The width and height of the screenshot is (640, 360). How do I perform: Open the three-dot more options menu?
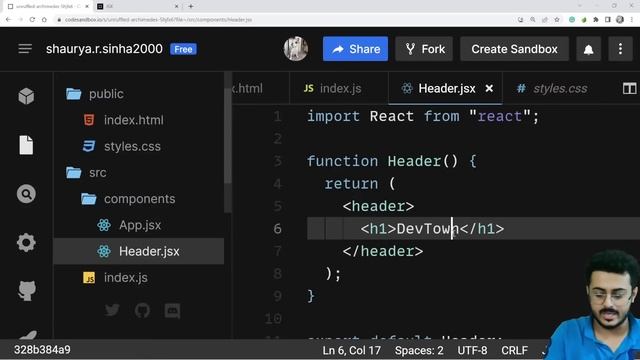point(620,49)
